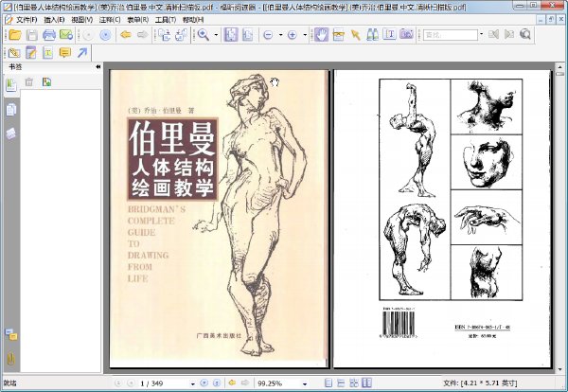Click the back cover page with barcode

(x=442, y=219)
